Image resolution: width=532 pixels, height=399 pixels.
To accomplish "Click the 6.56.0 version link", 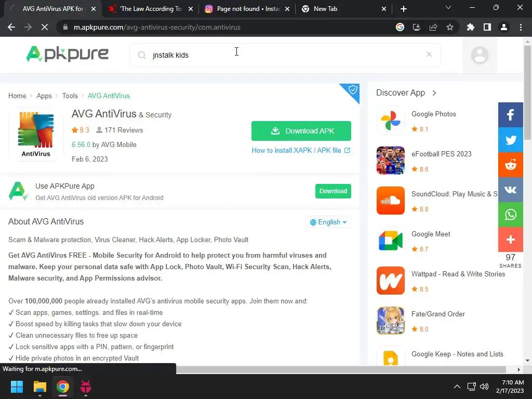I will [81, 144].
